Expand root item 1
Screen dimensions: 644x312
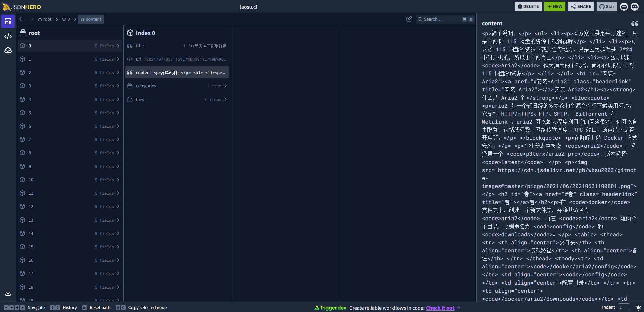[70, 59]
